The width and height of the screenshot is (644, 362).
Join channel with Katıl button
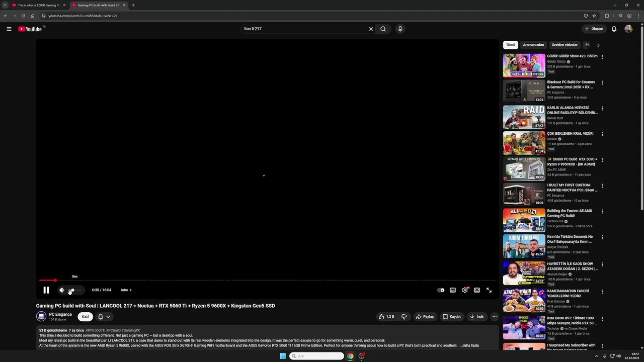point(86,317)
